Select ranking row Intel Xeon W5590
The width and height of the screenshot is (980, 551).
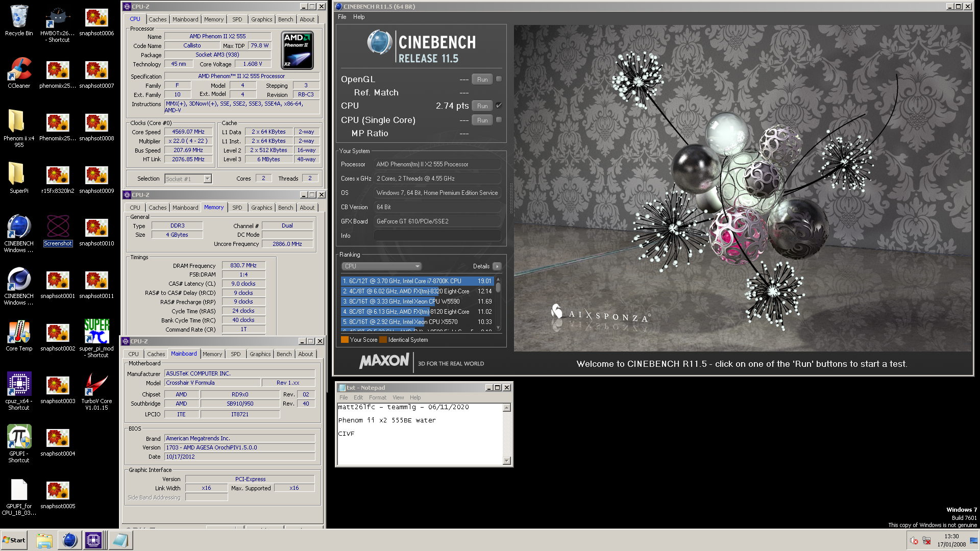(417, 302)
